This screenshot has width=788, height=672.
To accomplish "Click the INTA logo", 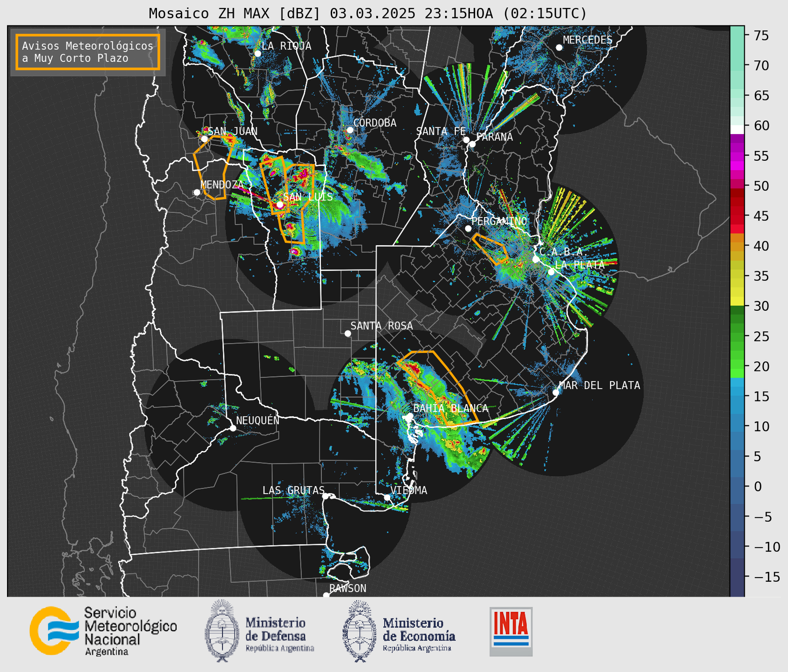I will coord(511,631).
